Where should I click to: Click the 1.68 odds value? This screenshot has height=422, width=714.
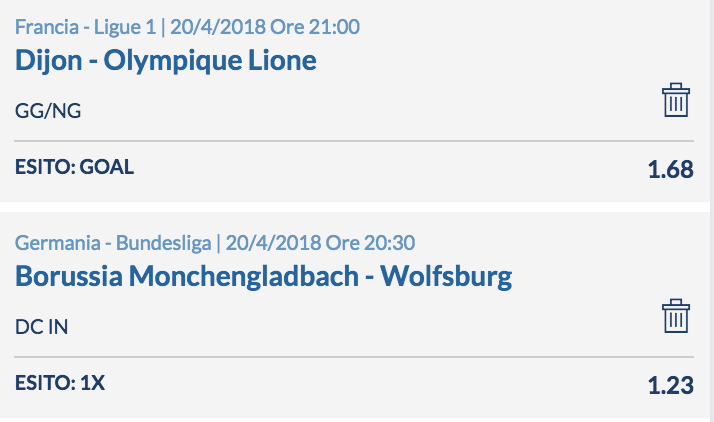671,169
